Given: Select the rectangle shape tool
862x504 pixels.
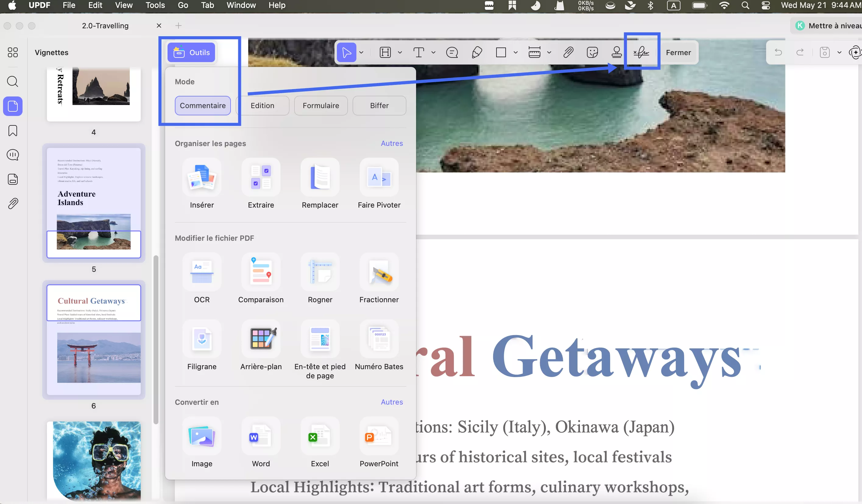Looking at the screenshot, I should (x=501, y=52).
